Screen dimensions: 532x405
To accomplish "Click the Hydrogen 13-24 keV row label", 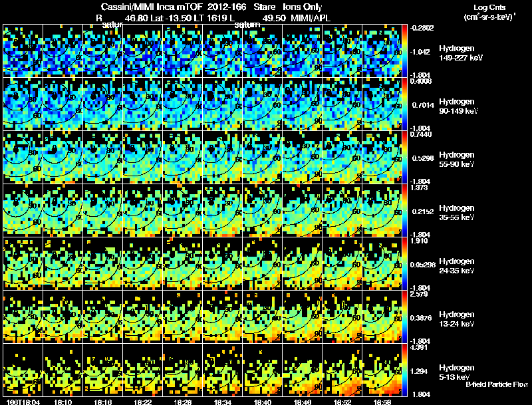I will click(457, 319).
